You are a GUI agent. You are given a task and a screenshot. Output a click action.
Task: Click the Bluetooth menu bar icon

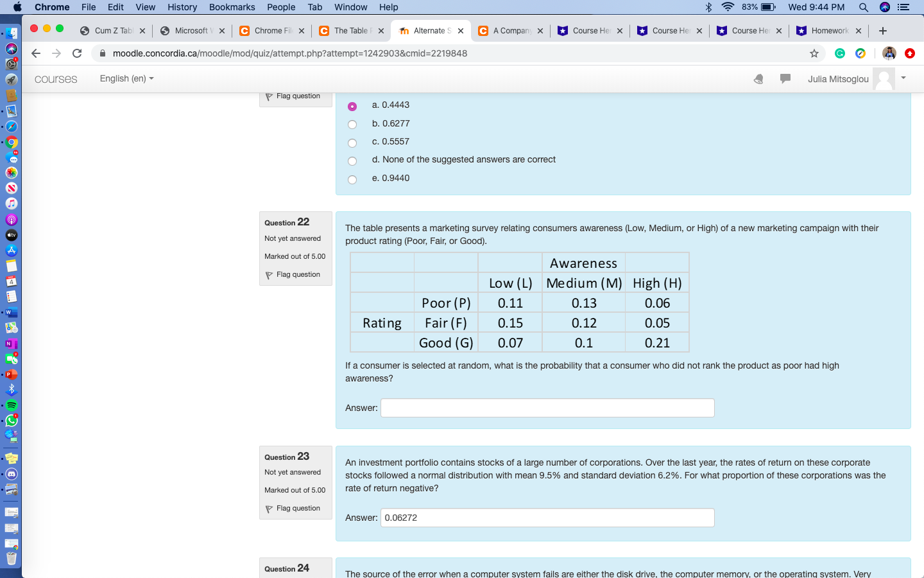pyautogui.click(x=708, y=7)
